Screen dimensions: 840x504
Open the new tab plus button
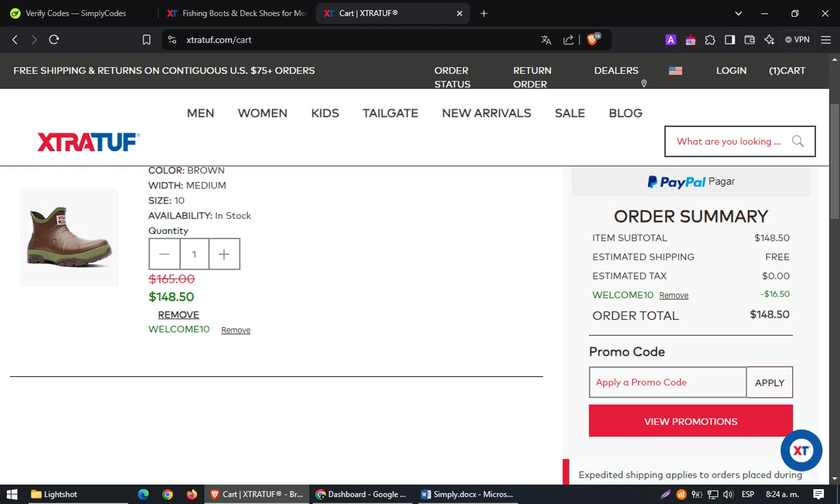[x=484, y=13]
